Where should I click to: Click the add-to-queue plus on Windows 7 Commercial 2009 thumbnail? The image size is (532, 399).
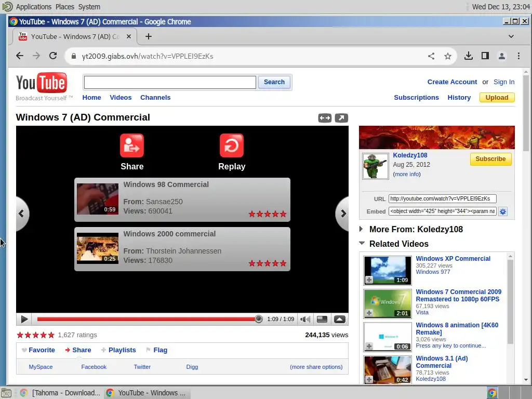(369, 313)
